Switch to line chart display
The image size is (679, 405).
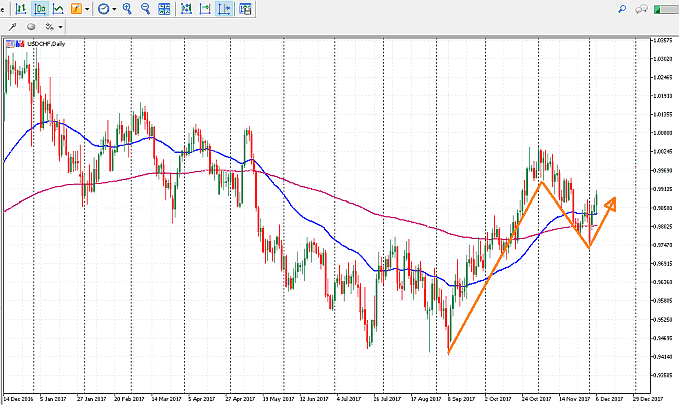59,9
